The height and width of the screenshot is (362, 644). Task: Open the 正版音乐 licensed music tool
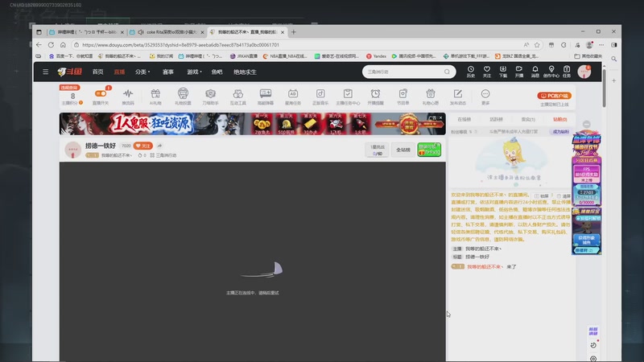[320, 97]
